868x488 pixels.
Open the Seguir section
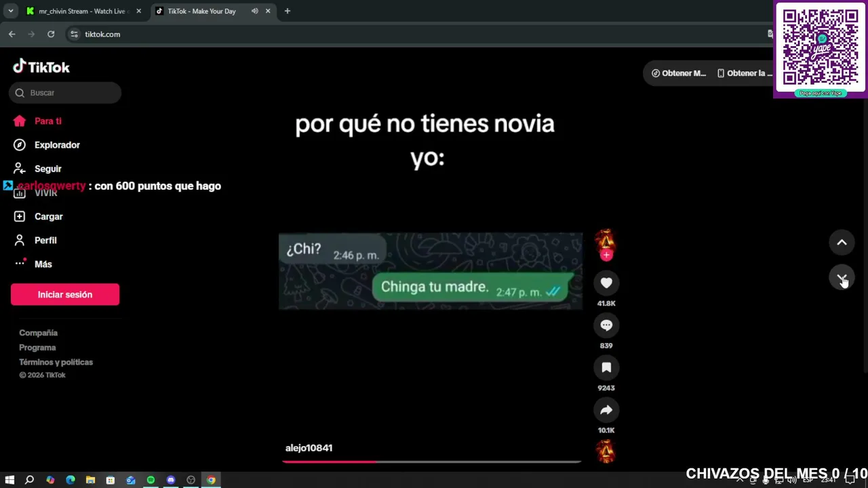tap(47, 169)
